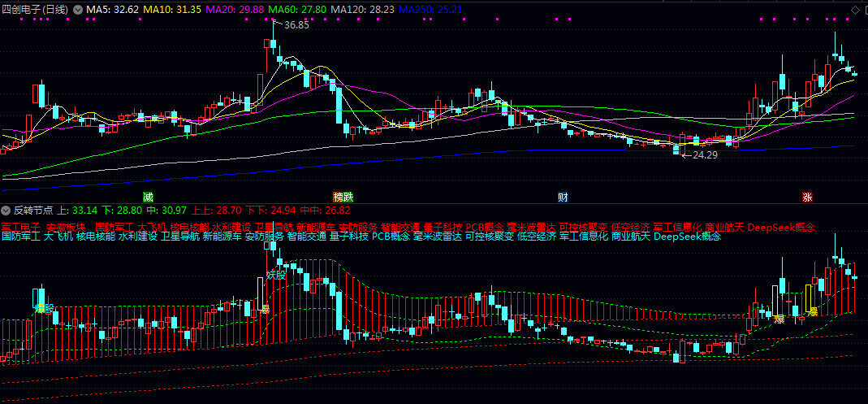Viewport: 868px width, 404px height.
Task: Click the cyan 国防军工 concept tag
Action: coord(21,237)
